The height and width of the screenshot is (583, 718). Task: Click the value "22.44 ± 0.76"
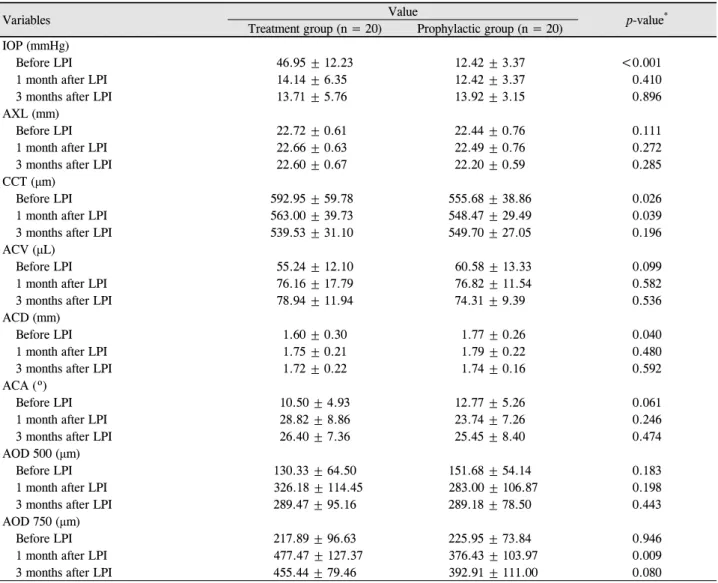(x=490, y=131)
